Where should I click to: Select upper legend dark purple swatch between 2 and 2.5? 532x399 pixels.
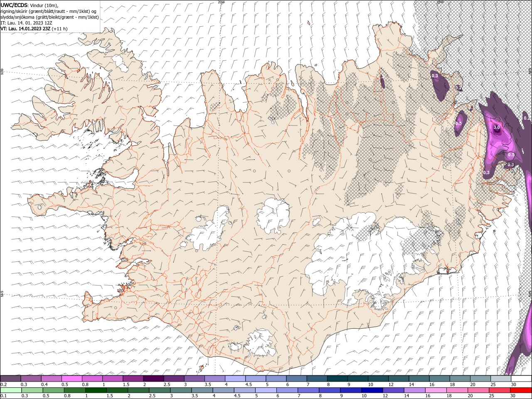point(153,379)
